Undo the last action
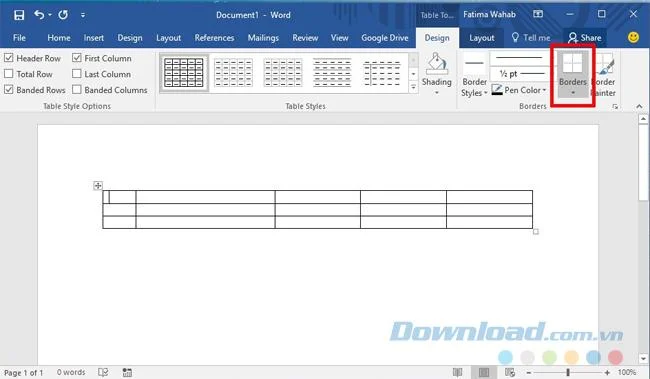Viewport: 650px width, 379px height. [x=39, y=15]
